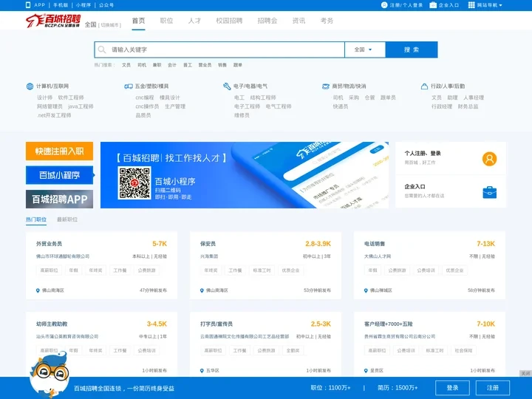This screenshot has width=532, height=399.
Task: Switch to the 最新职位 tab
Action: [x=67, y=219]
